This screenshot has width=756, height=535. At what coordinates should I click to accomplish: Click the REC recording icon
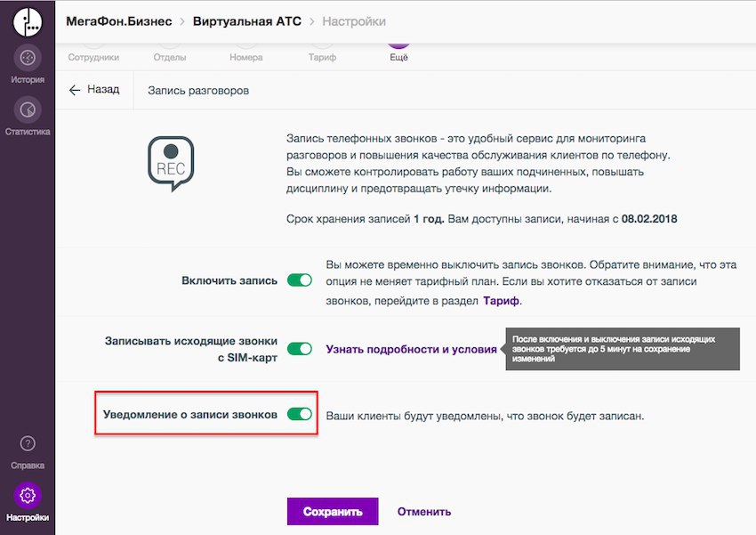click(x=171, y=164)
